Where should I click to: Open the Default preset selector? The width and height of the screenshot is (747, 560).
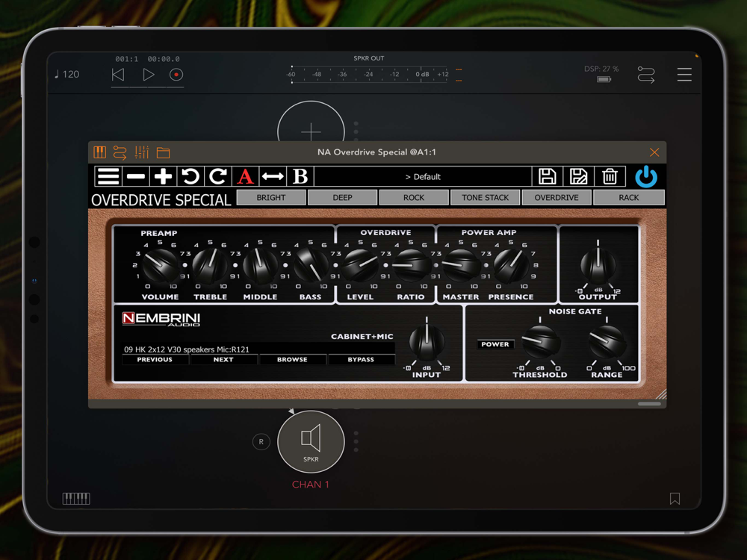coord(423,177)
